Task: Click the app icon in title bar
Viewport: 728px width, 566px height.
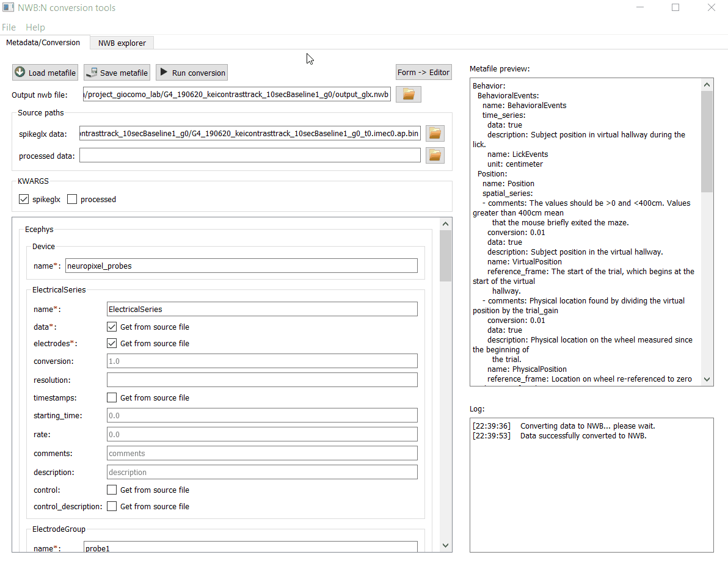Action: 8,7
